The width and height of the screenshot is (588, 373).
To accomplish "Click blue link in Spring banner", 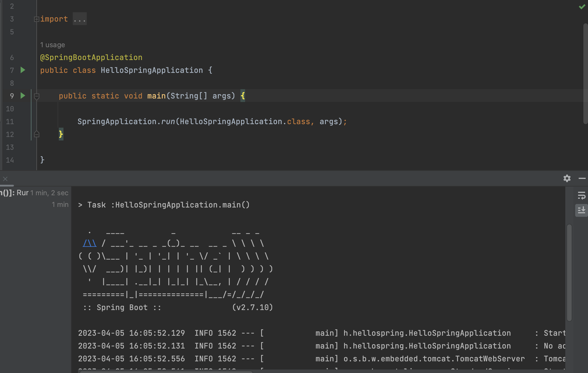I will [90, 243].
